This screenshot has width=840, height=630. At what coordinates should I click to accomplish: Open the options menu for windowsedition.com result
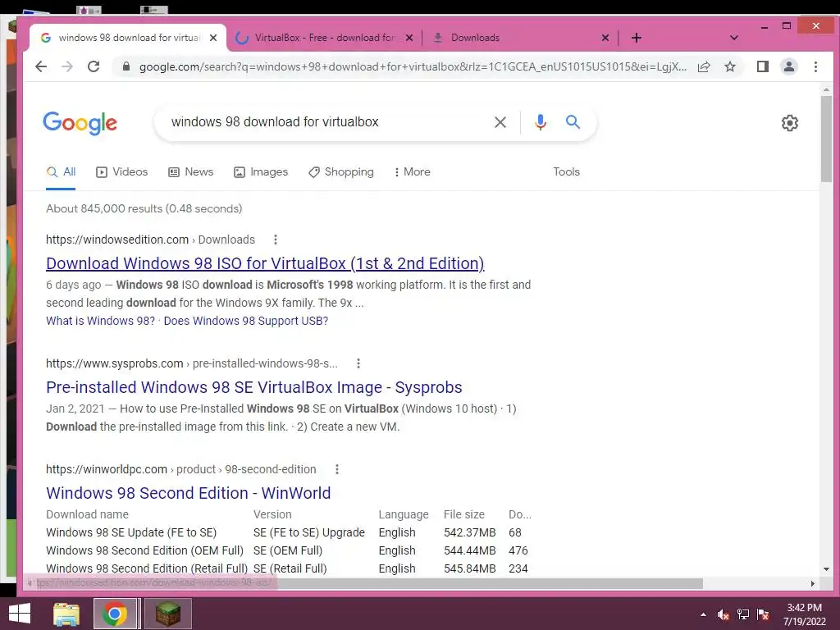pos(276,240)
